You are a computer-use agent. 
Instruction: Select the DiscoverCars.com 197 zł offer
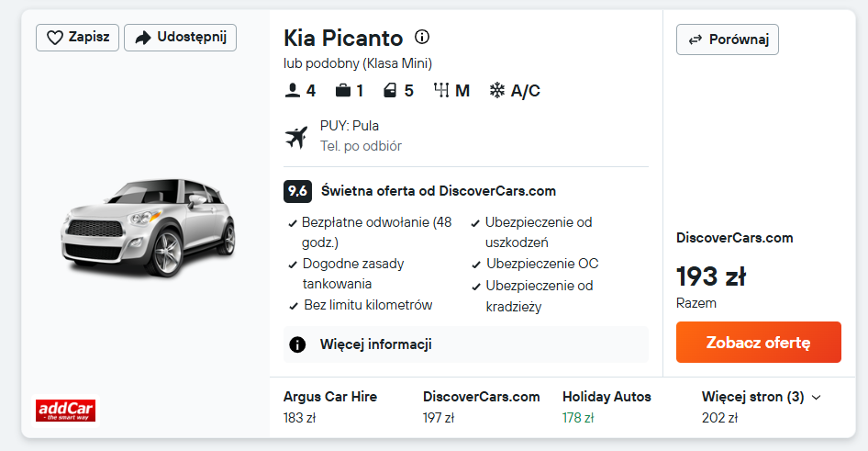pyautogui.click(x=481, y=407)
